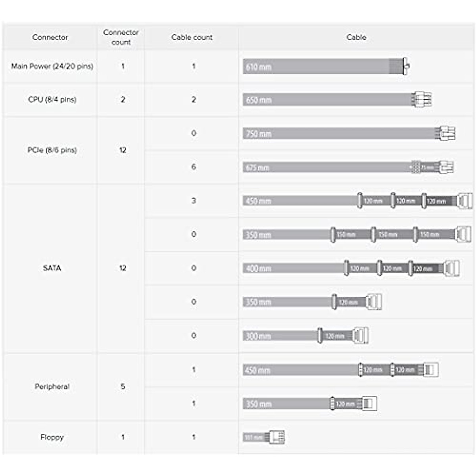This screenshot has height=476, width=476.
Task: Select the Peripheral row label
Action: (52, 386)
